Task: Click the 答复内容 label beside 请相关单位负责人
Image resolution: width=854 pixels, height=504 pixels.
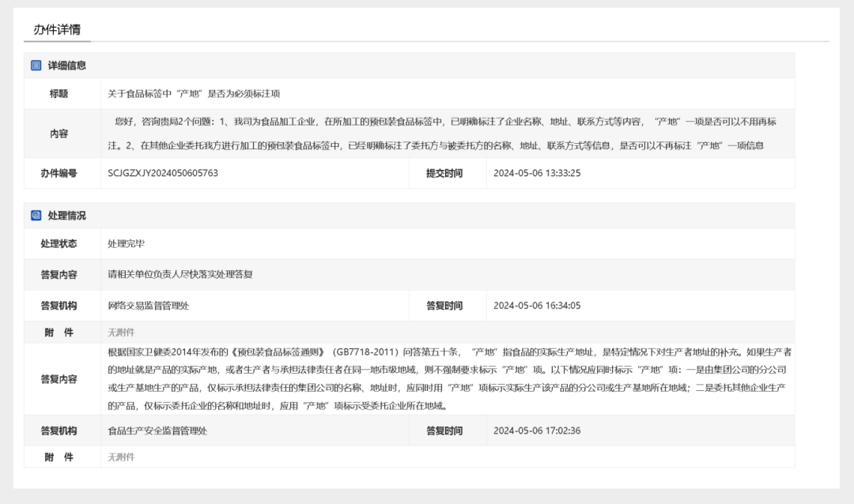Action: click(59, 274)
